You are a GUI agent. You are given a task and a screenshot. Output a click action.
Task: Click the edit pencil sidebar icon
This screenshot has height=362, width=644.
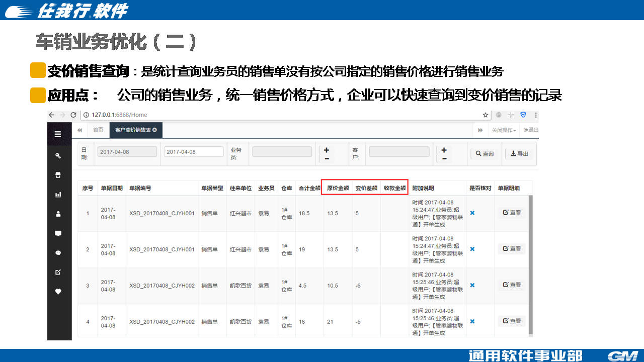click(x=58, y=272)
